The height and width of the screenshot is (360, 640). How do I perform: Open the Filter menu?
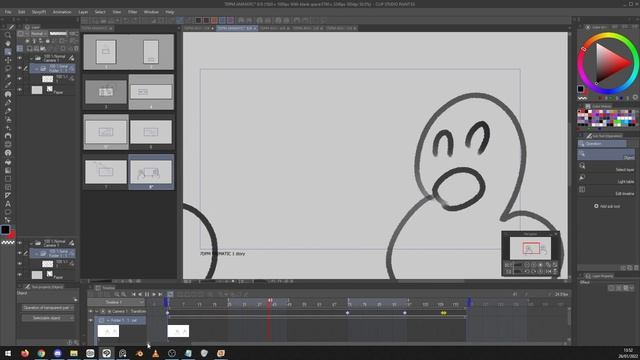click(x=133, y=12)
